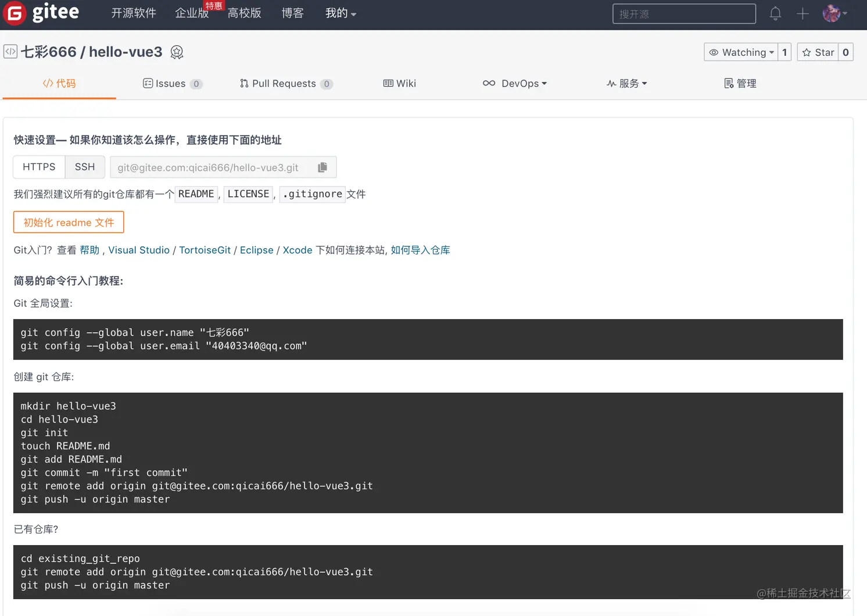The width and height of the screenshot is (867, 616).
Task: Expand the DevOps dropdown
Action: [515, 84]
